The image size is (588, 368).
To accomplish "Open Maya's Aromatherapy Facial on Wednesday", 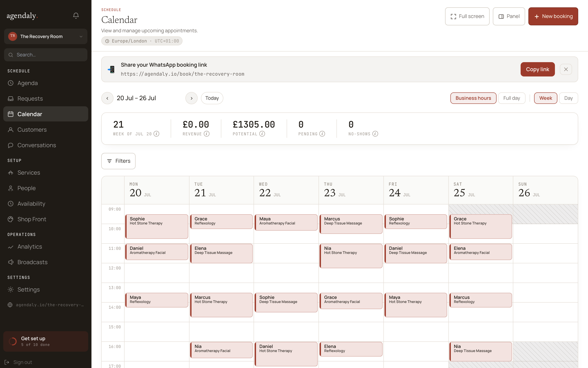I will pyautogui.click(x=286, y=222).
